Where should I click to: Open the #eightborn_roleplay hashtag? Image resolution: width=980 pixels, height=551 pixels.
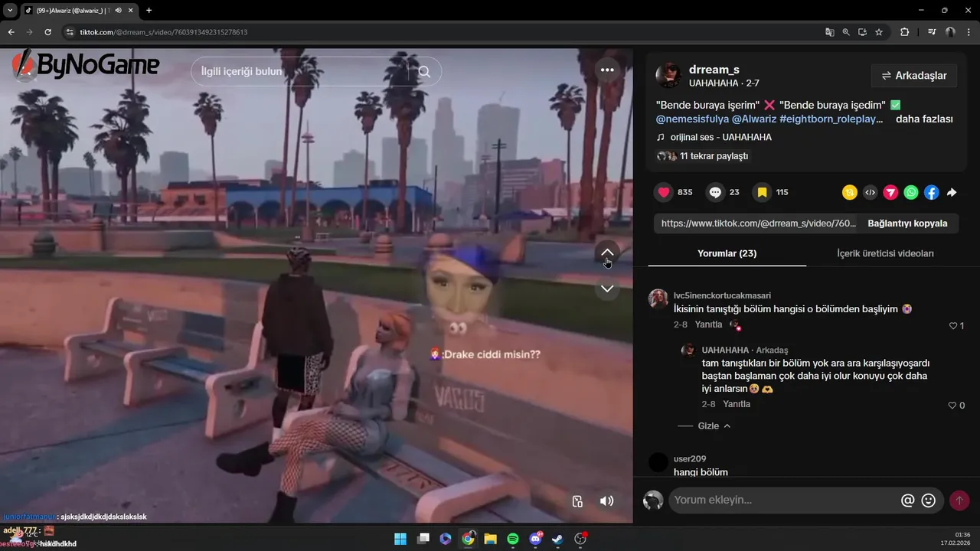click(831, 119)
